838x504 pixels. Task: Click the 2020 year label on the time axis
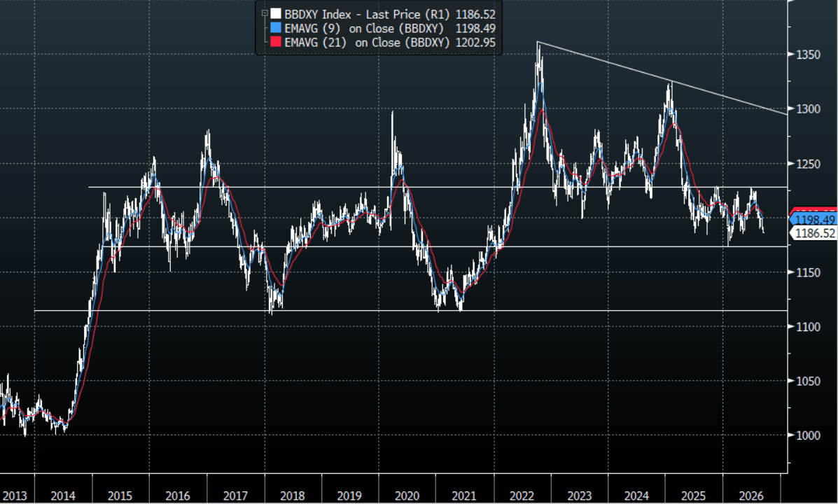407,496
